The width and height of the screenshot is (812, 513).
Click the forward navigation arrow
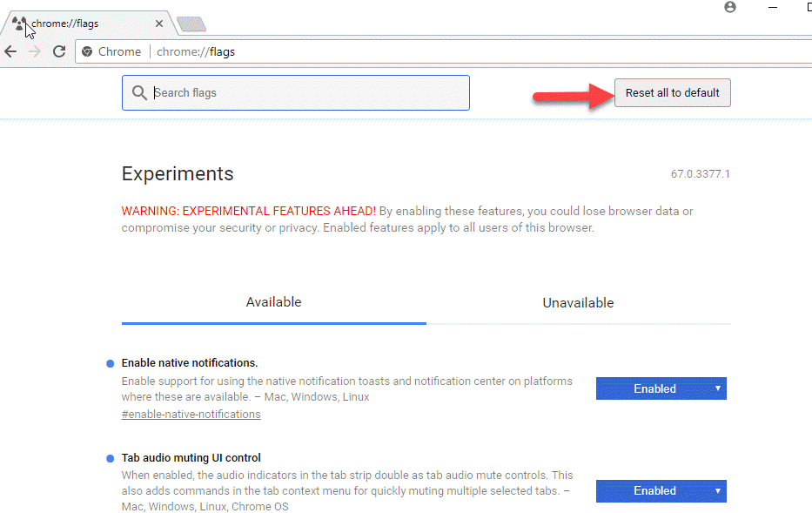(x=35, y=51)
